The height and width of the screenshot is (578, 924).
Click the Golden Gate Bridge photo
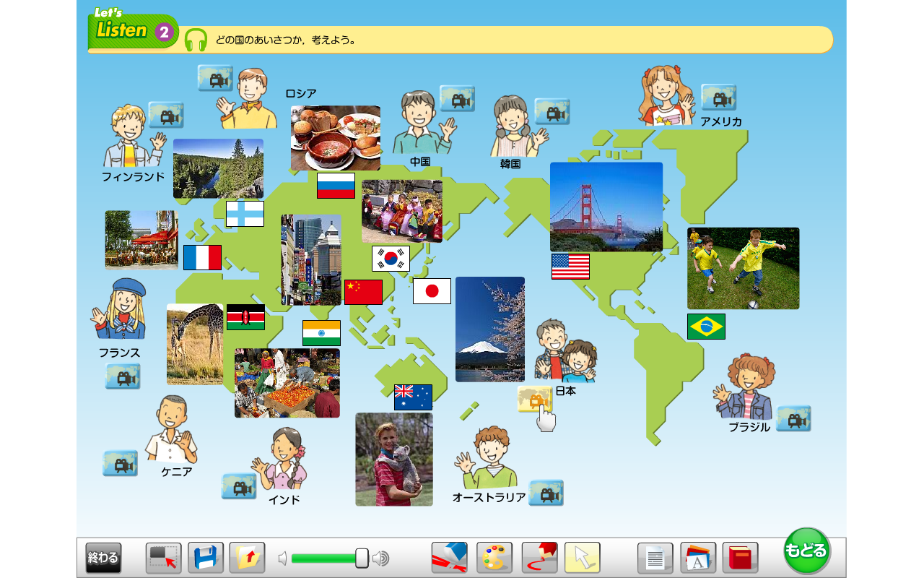tap(606, 207)
